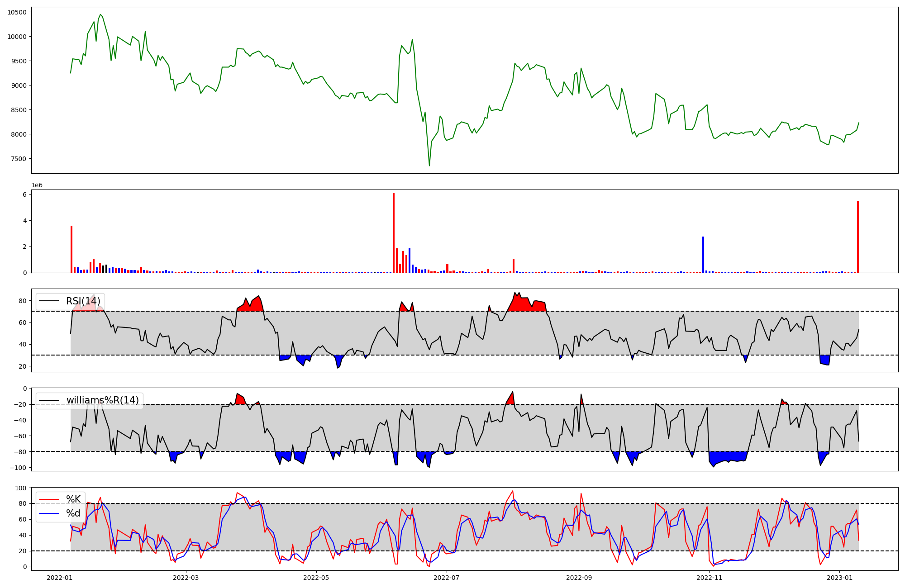The width and height of the screenshot is (905, 588).
Task: Click the %d legend label
Action: click(73, 513)
